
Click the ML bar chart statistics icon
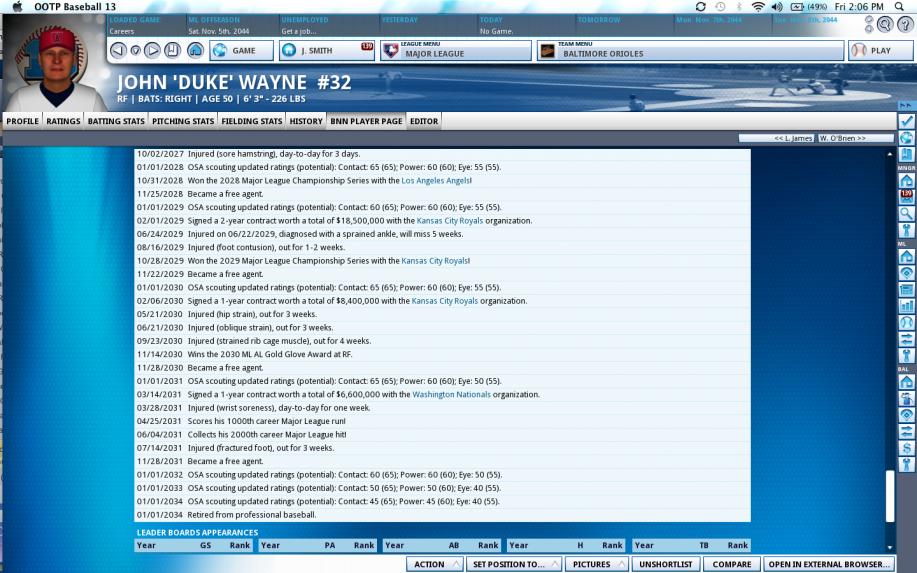pyautogui.click(x=907, y=306)
